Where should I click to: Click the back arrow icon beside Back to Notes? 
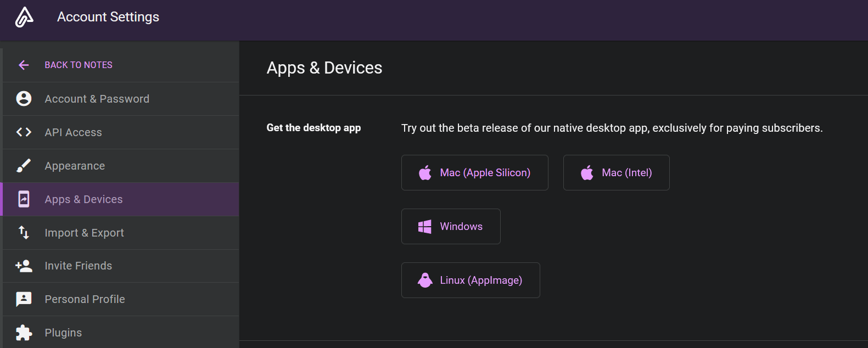24,65
